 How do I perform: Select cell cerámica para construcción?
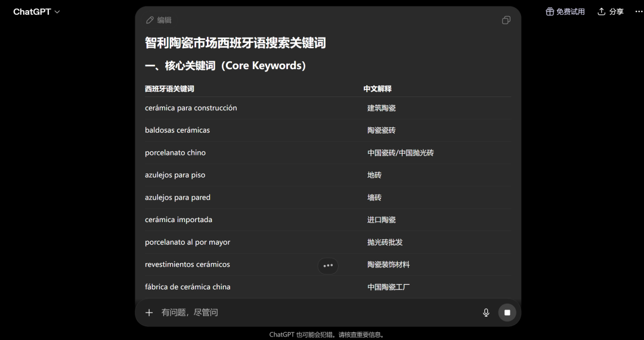191,108
